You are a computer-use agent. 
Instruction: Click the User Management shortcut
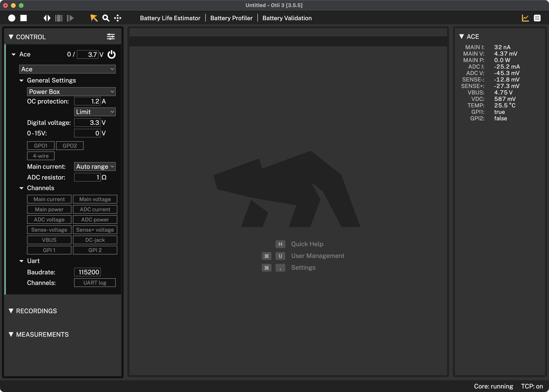(318, 256)
